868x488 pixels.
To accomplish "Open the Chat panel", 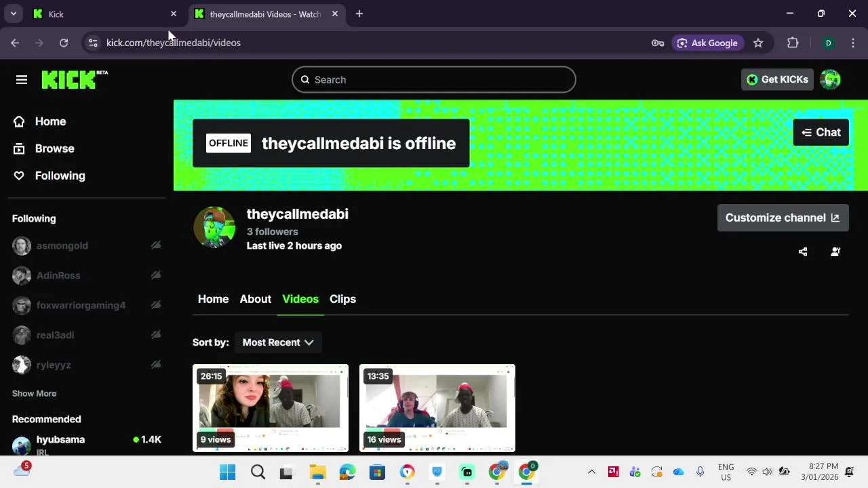I will [x=821, y=132].
